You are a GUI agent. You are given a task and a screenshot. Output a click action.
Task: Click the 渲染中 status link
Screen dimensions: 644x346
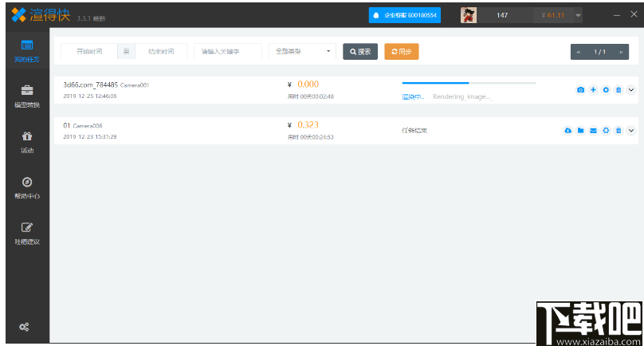413,97
